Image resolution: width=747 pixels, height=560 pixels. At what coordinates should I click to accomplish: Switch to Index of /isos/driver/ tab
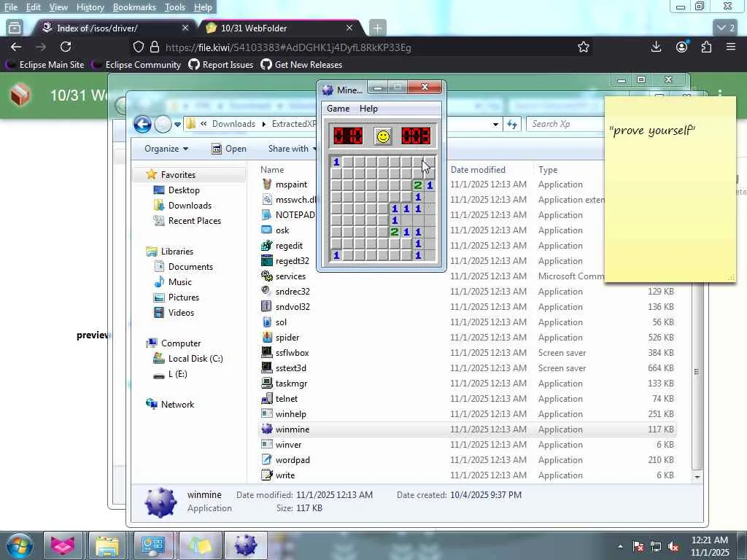[x=115, y=28]
